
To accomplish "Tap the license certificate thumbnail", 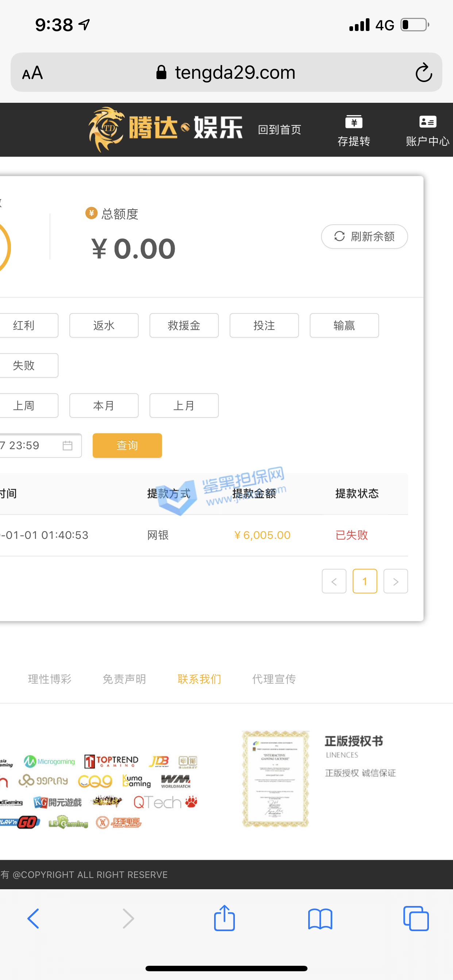I will tap(275, 778).
